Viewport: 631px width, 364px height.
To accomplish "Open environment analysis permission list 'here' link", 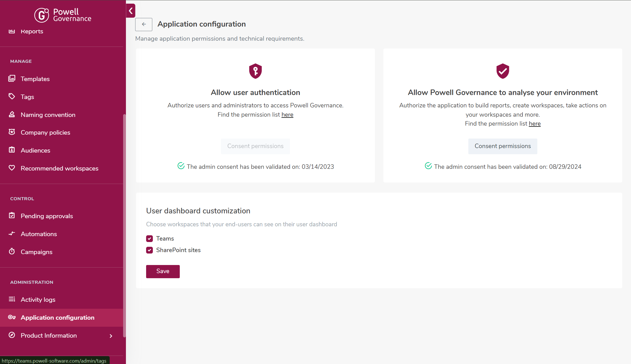I will pos(535,124).
